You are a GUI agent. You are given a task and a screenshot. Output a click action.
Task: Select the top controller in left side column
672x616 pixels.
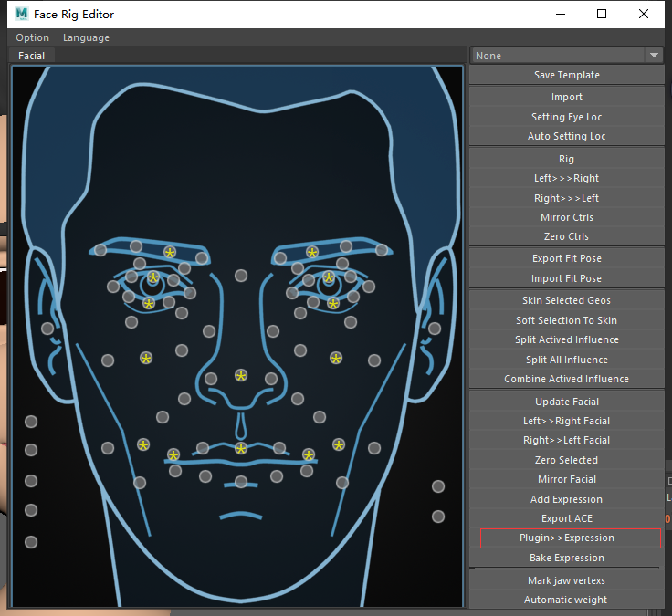tap(31, 422)
